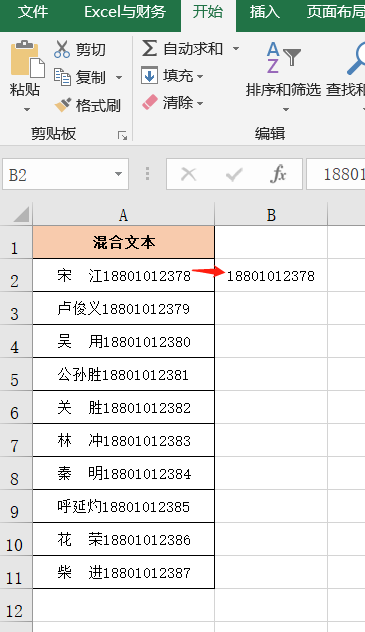This screenshot has width=365, height=632.
Task: Select cell with 林 冲18801012383
Action: click(123, 441)
